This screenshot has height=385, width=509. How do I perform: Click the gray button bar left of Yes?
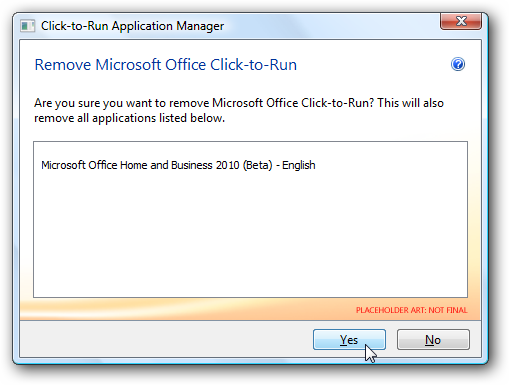pyautogui.click(x=167, y=339)
